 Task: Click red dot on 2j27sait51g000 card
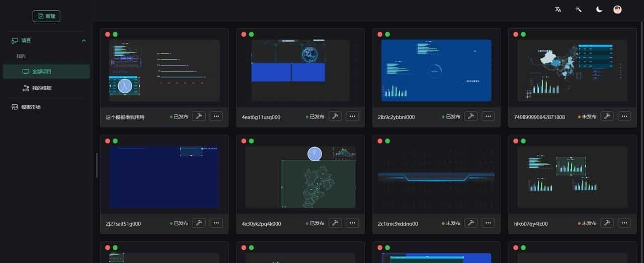pyautogui.click(x=108, y=141)
